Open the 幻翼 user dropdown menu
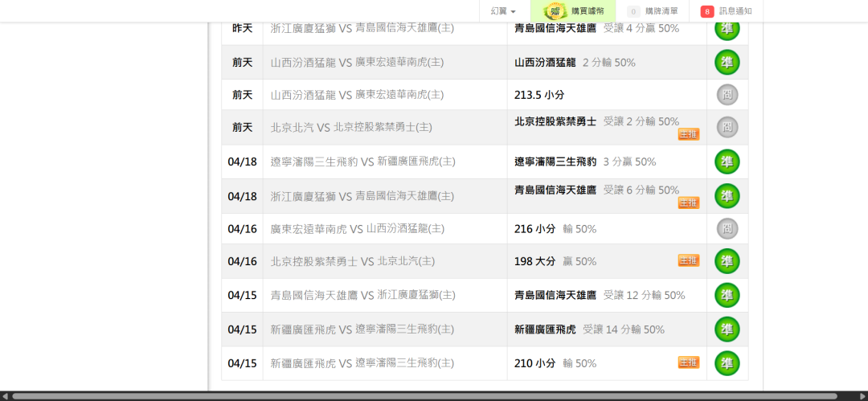This screenshot has width=868, height=401. [503, 11]
